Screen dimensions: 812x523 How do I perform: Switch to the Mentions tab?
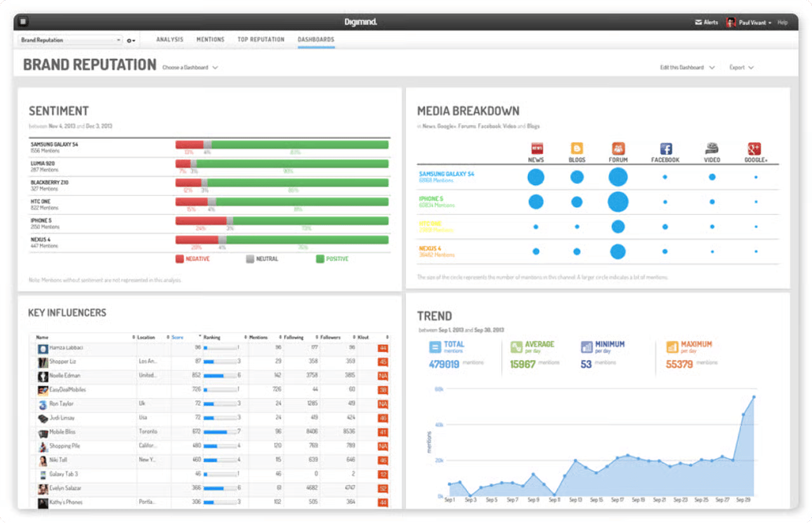coord(210,39)
